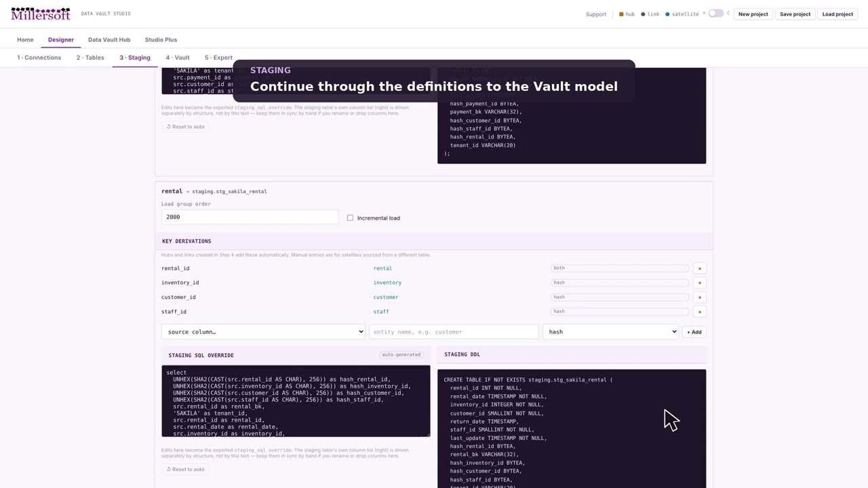Open the hash type dropdown
868x488 pixels.
point(610,331)
